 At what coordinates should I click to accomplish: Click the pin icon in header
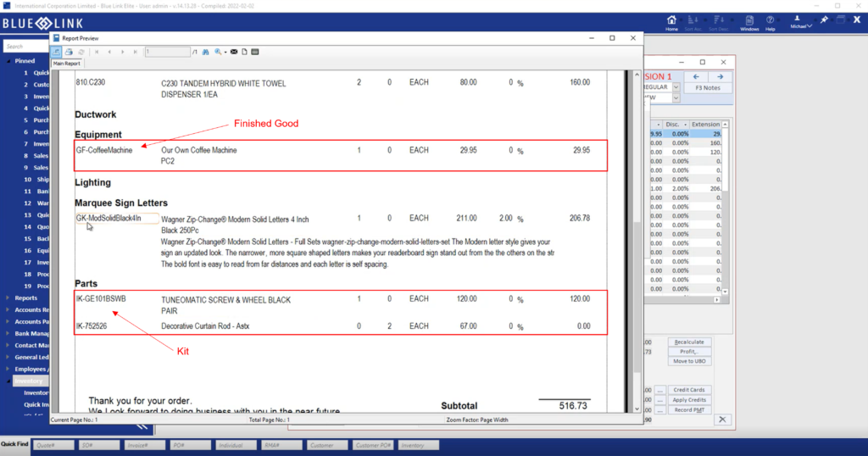[824, 19]
